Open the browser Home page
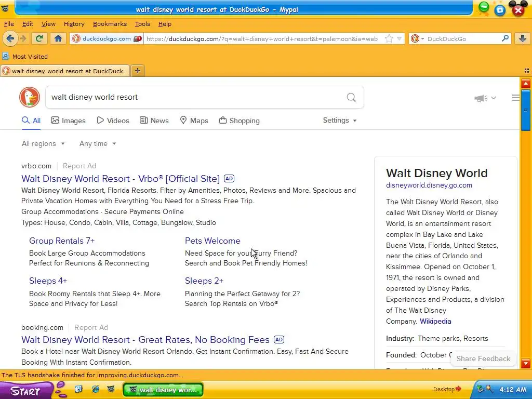Viewport: 532px width, 399px height. 58,38
